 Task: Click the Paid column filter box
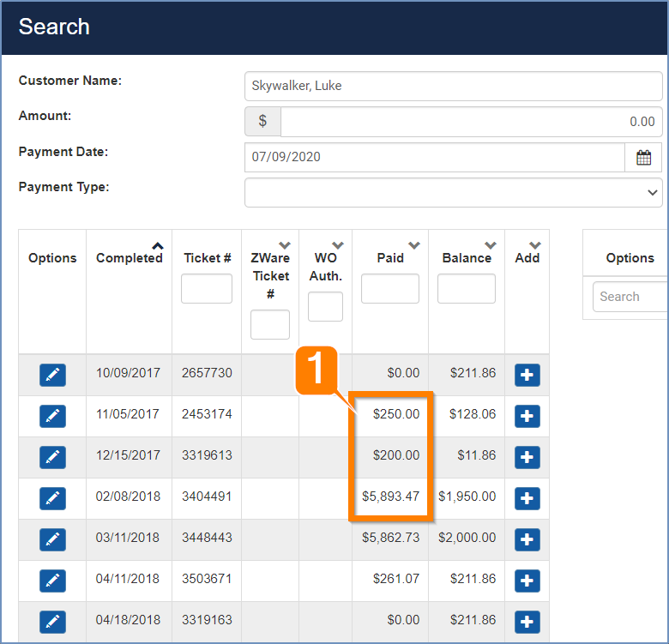click(x=390, y=289)
